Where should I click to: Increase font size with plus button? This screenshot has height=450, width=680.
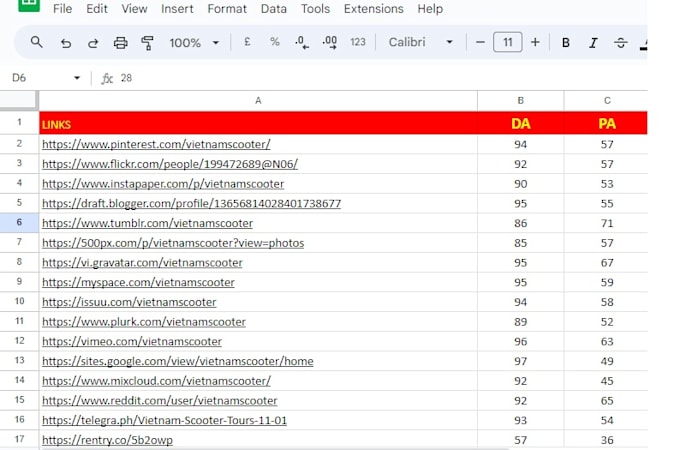(535, 42)
